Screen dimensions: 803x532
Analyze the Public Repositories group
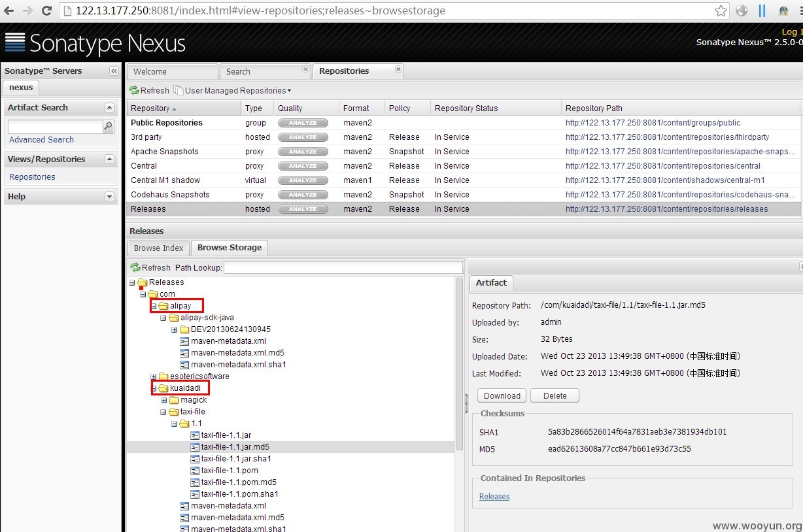point(303,123)
